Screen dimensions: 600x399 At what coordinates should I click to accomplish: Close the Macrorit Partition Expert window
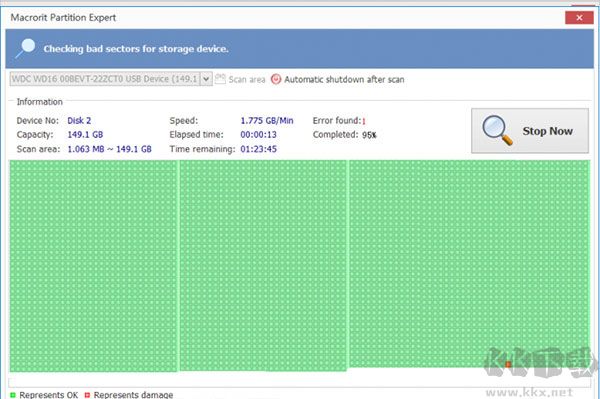pos(579,18)
